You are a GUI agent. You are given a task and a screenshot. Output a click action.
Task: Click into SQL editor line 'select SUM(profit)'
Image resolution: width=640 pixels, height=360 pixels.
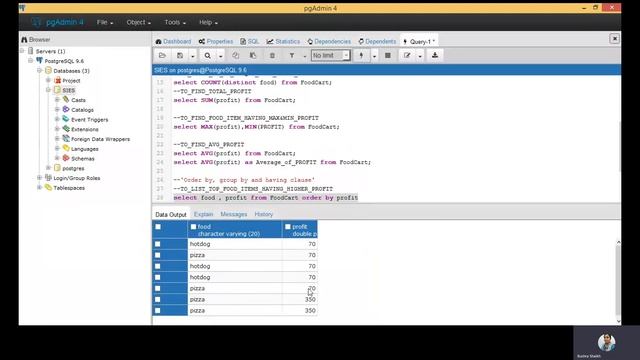[234, 100]
